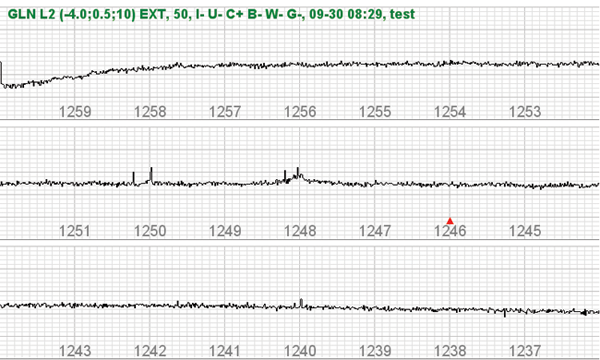Click the 1237 time label
Viewport: 600px width, 360px height.
click(x=525, y=351)
